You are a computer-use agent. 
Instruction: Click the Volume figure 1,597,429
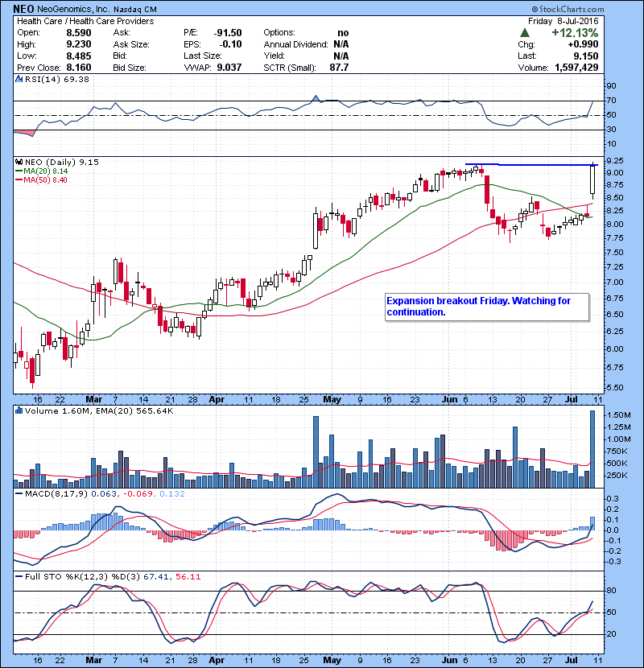576,68
